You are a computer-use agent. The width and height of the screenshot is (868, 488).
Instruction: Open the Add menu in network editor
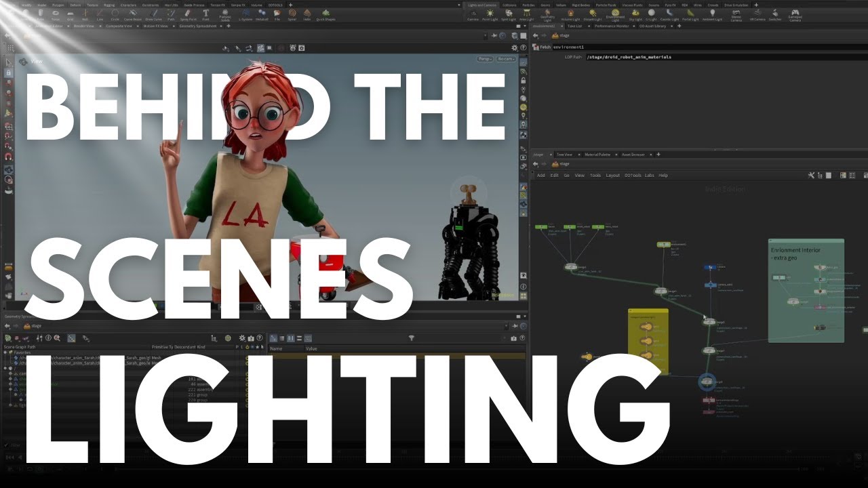[541, 176]
